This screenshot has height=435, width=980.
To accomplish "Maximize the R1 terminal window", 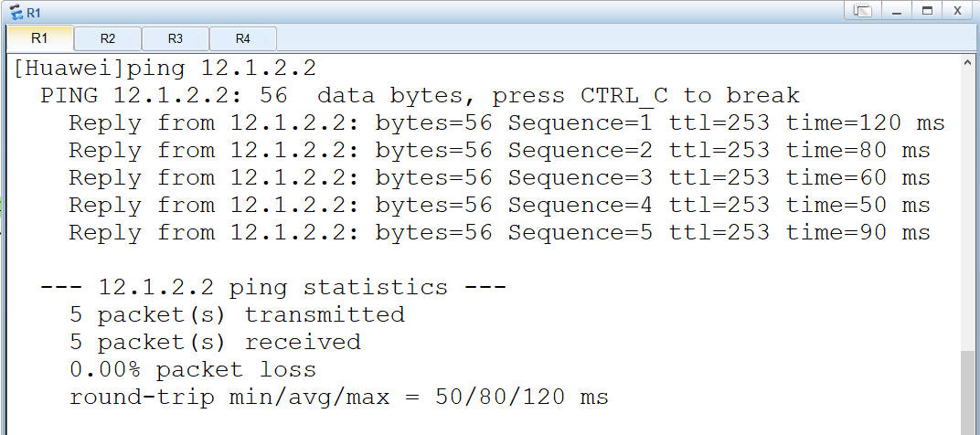I will click(x=928, y=11).
